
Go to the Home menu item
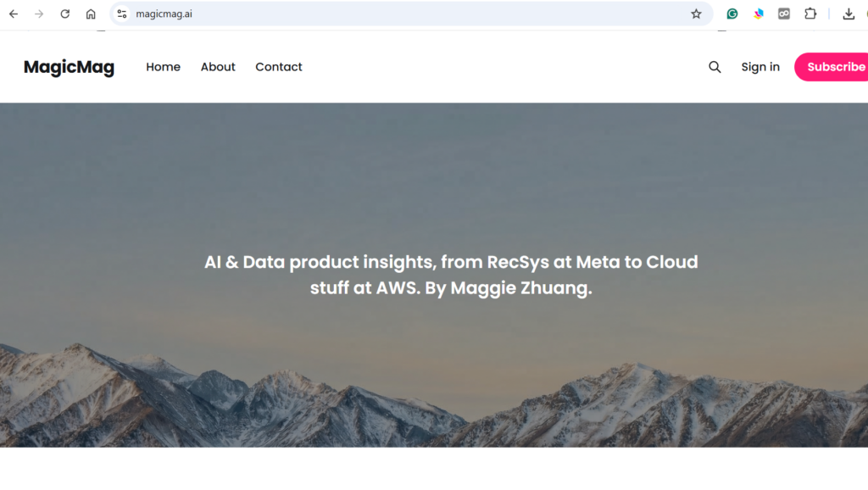coord(163,67)
